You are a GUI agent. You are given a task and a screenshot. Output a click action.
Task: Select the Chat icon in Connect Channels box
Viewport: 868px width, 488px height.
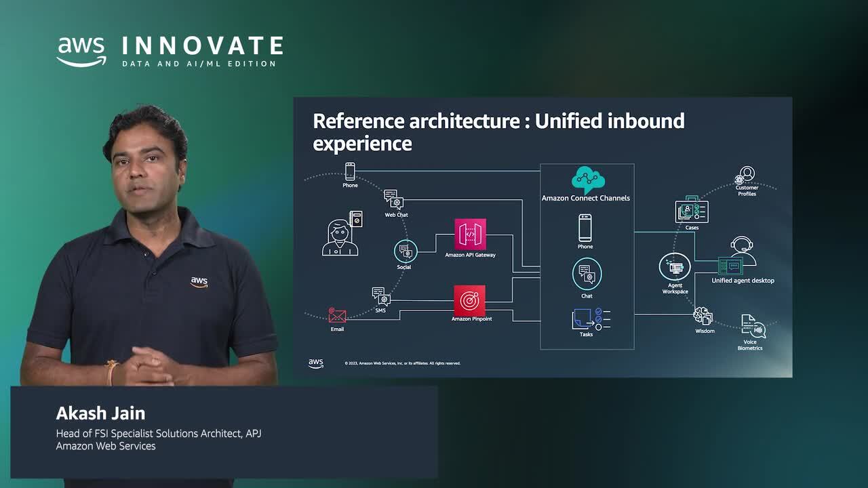587,274
